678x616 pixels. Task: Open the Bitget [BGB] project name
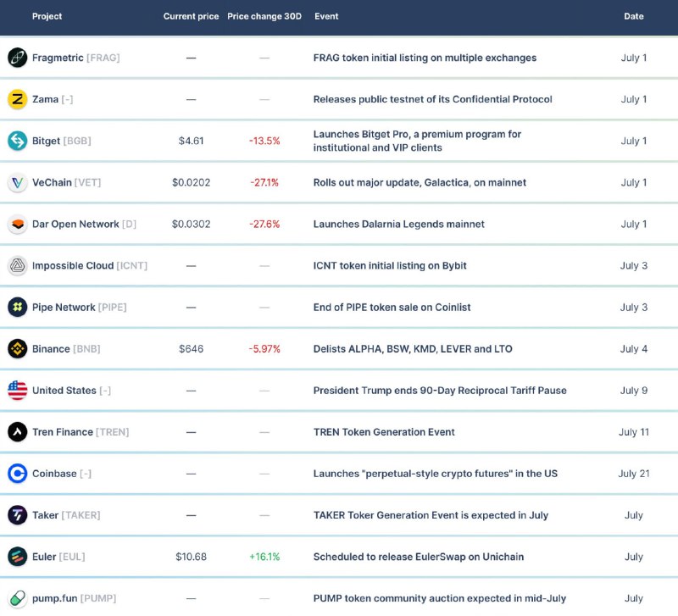pos(61,141)
